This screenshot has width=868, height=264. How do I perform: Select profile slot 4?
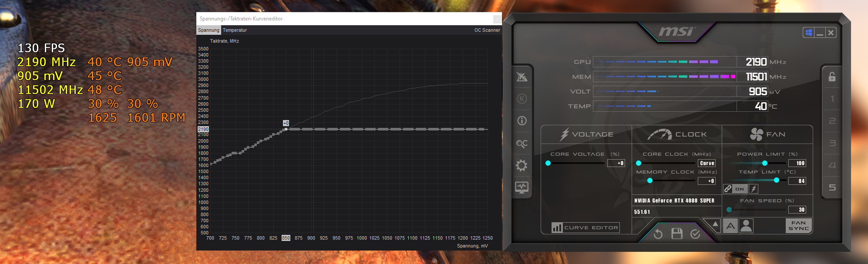832,165
